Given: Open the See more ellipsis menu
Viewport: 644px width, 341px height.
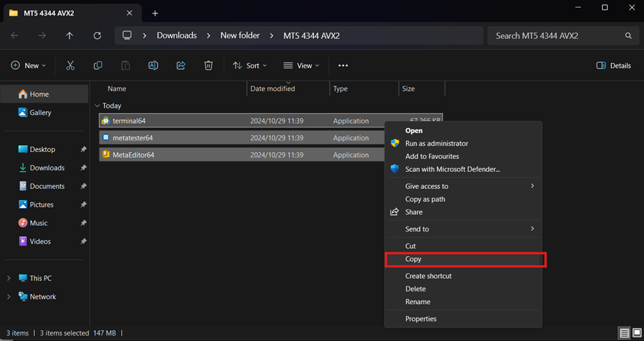Looking at the screenshot, I should [343, 66].
